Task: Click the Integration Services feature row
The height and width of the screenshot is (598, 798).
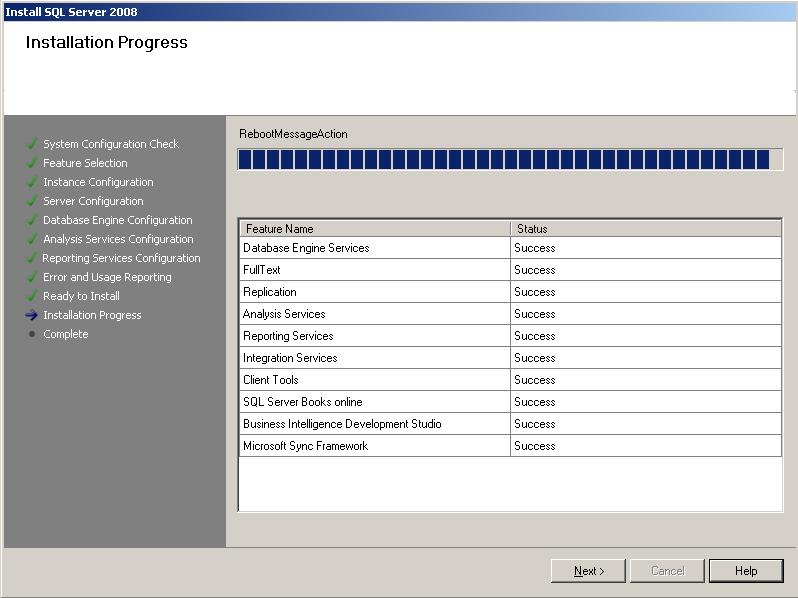Action: 510,358
